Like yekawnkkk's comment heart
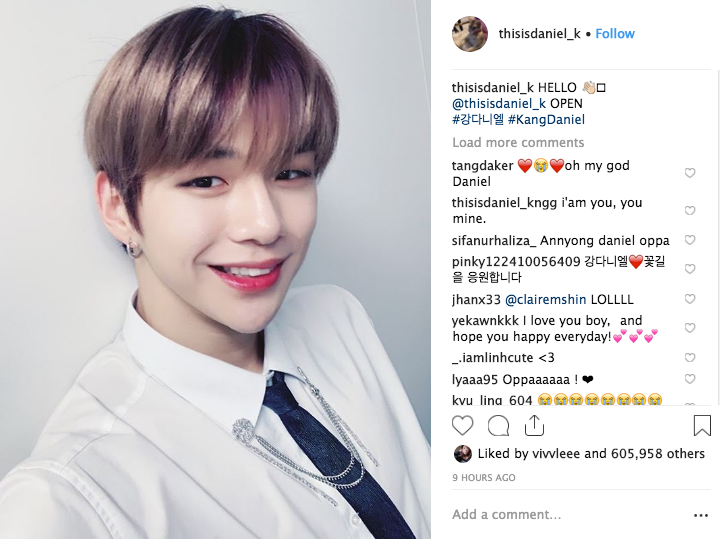 (690, 328)
